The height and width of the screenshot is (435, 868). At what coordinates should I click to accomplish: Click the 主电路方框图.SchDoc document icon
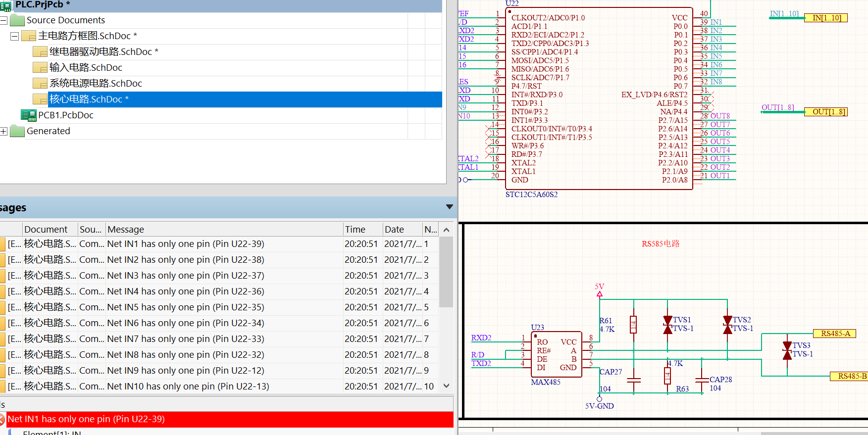[29, 36]
